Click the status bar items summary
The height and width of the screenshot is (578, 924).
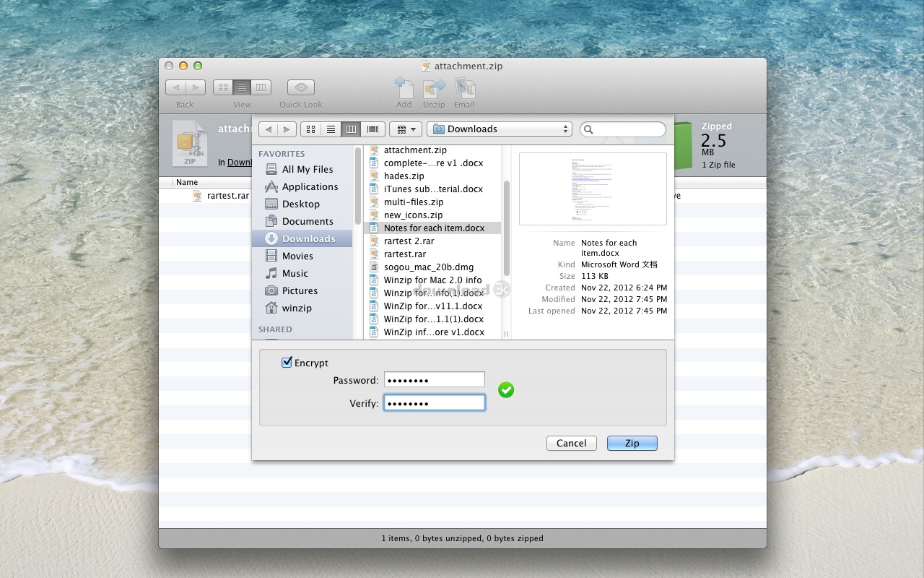(x=462, y=538)
